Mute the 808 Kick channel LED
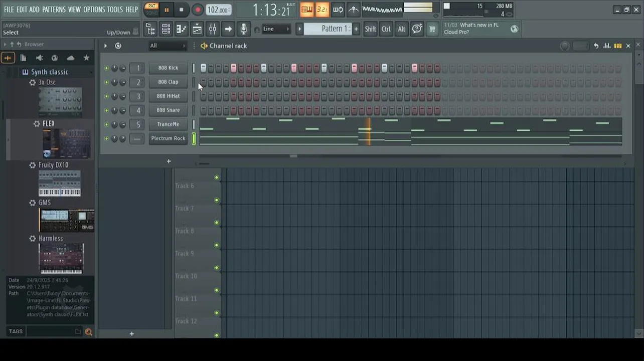644x361 pixels. pyautogui.click(x=106, y=68)
